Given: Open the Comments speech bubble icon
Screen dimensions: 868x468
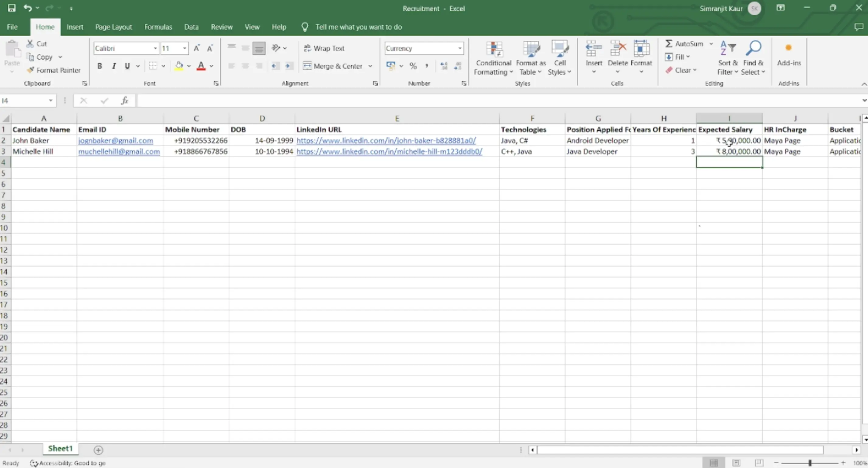Looking at the screenshot, I should [x=859, y=27].
